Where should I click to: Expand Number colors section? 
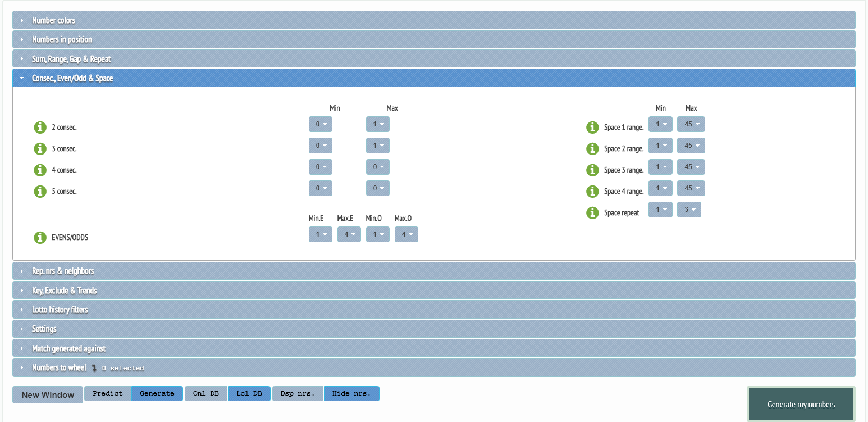tap(434, 20)
